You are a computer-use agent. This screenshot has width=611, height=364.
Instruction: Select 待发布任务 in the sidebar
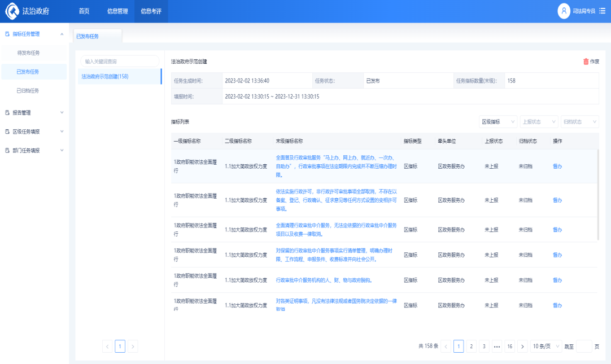click(28, 52)
